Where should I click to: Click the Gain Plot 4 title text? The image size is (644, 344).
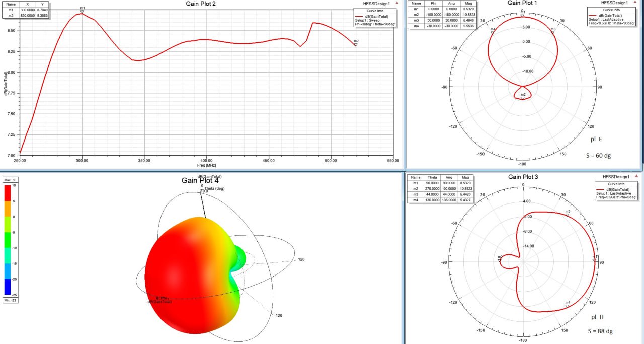[x=200, y=180]
